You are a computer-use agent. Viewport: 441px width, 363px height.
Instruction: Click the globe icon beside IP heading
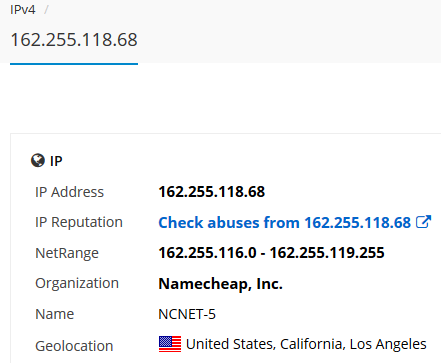point(38,160)
